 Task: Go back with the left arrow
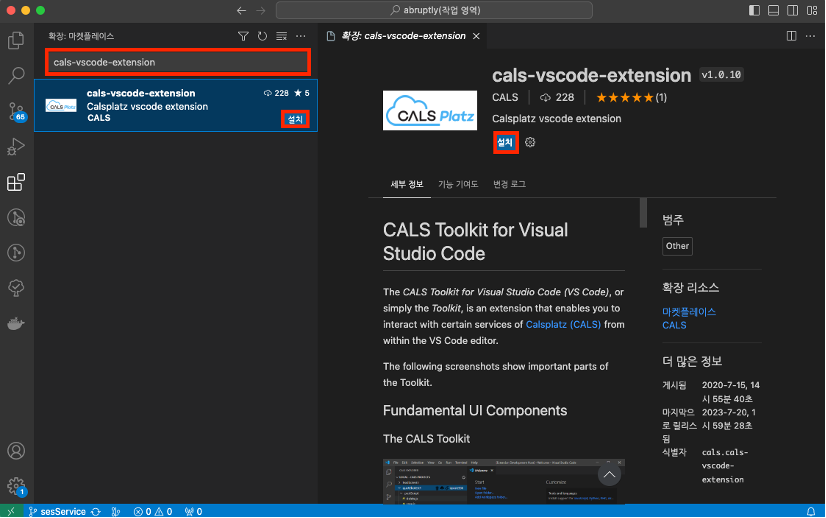tap(241, 11)
